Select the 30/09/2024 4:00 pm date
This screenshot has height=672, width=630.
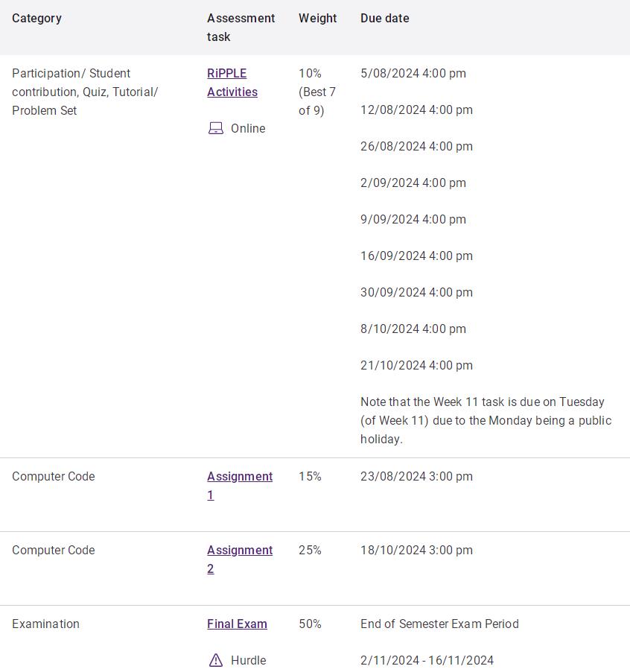[417, 292]
